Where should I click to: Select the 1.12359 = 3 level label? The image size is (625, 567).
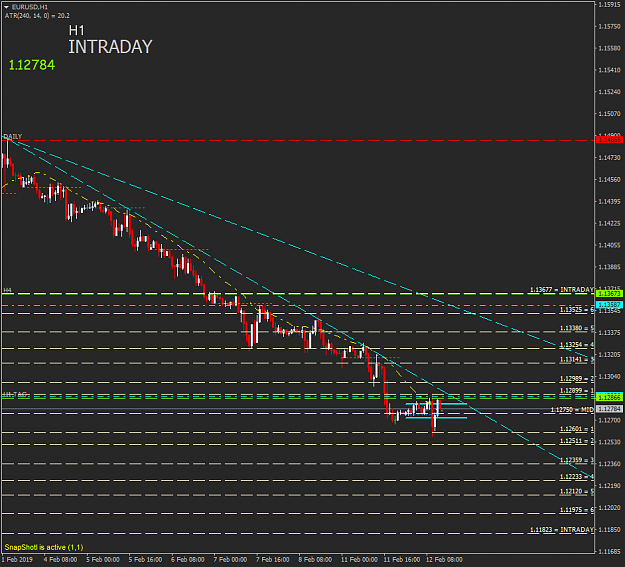click(x=577, y=460)
